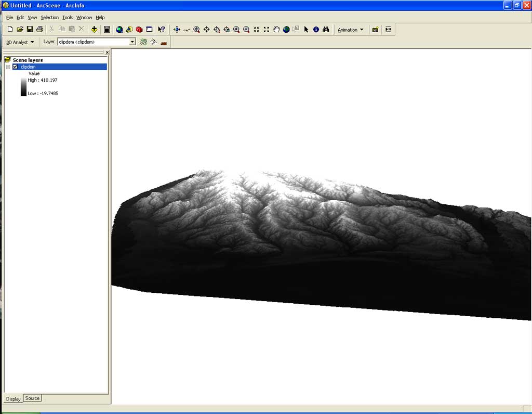532x414 pixels.
Task: Click the grayscale elevation color ramp
Action: click(x=23, y=87)
